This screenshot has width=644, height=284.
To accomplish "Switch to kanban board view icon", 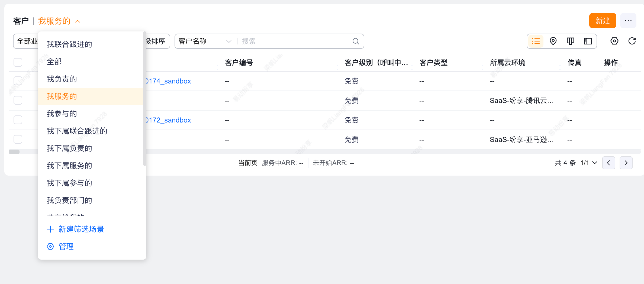I will [x=570, y=41].
